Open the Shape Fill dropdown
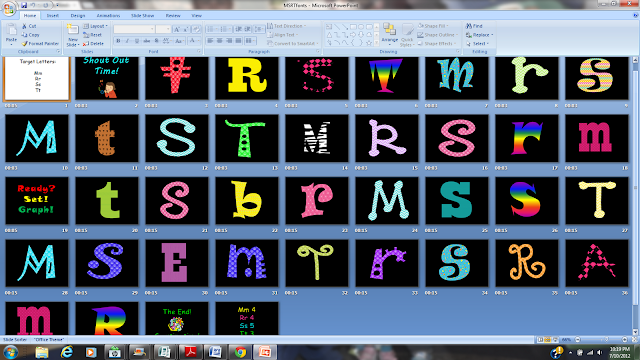Image resolution: width=640 pixels, height=360 pixels. click(x=433, y=26)
